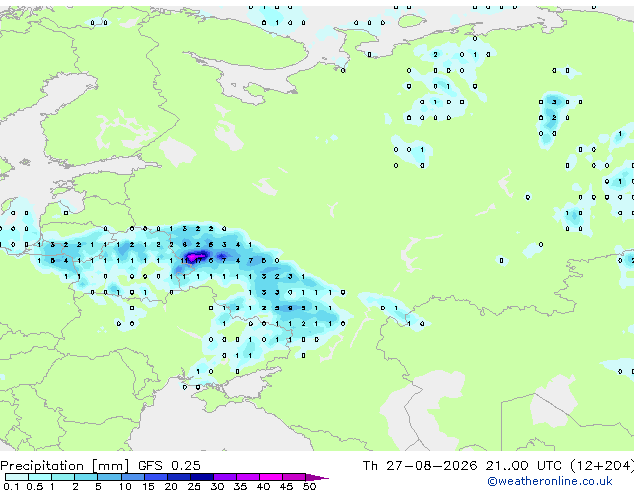Select the 1–2 mm legend swatch
The width and height of the screenshot is (634, 490).
click(63, 477)
